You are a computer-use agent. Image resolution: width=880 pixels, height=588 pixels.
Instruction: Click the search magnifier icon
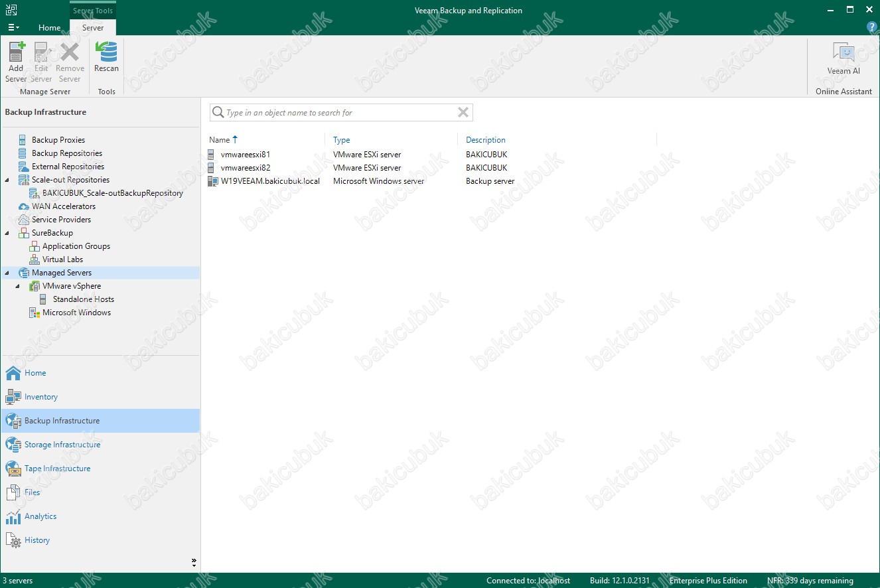[218, 112]
